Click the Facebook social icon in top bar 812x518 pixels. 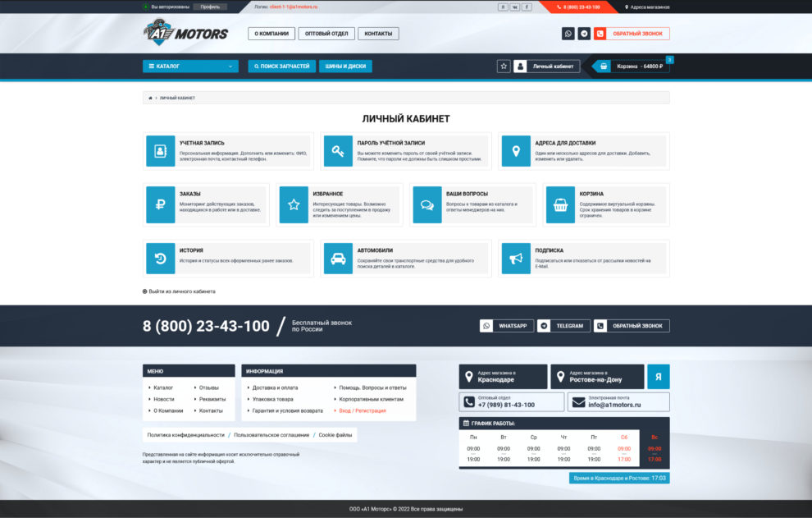pos(527,7)
